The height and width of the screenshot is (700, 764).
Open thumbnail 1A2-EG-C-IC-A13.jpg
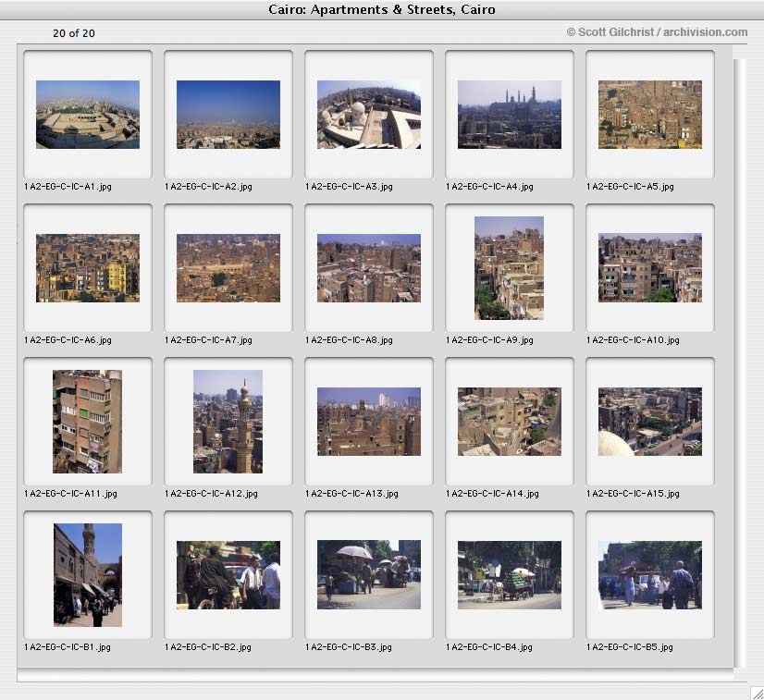[x=369, y=422]
